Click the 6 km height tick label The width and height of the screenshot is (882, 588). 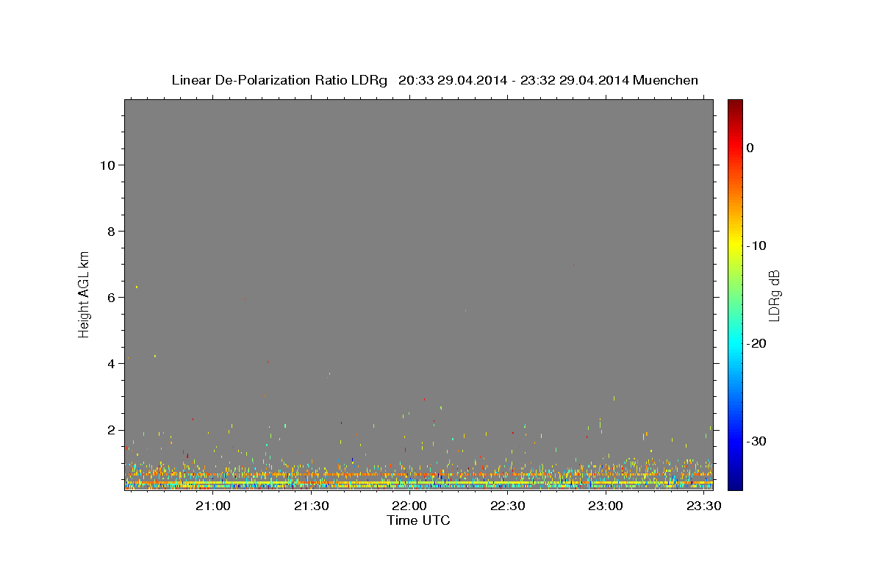pyautogui.click(x=110, y=297)
